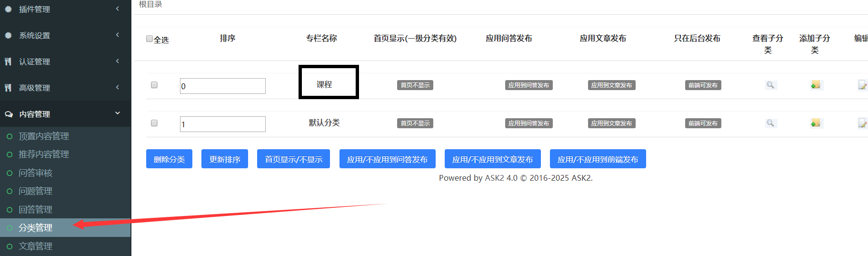Click add subcategory icon for 课程 row
Viewport: 868px width, 256px height.
[815, 85]
